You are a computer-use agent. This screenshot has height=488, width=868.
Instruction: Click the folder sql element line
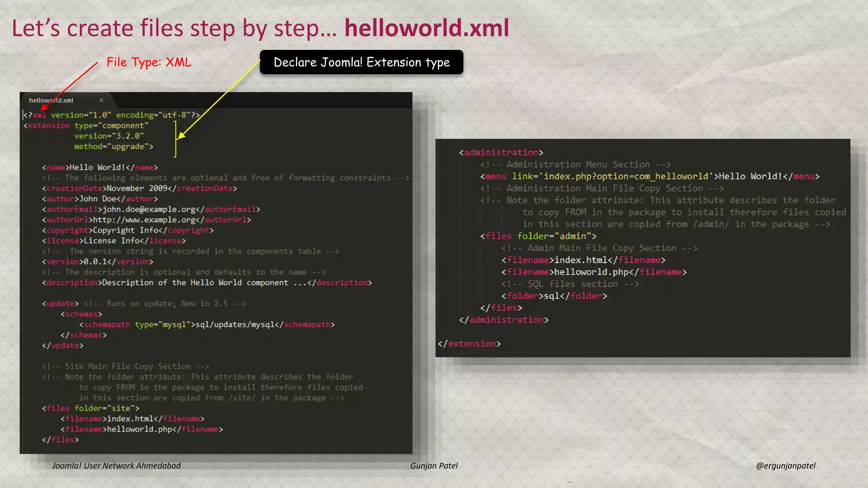click(x=554, y=296)
